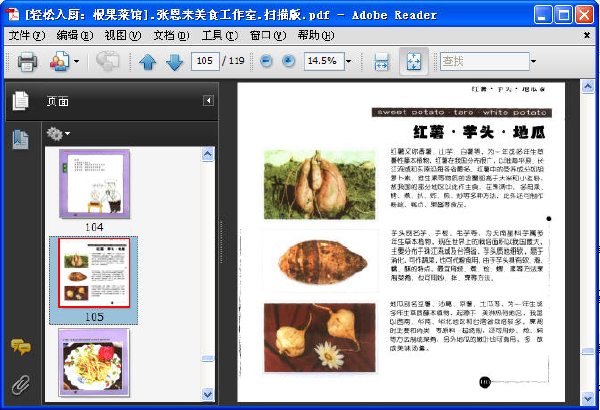Go to next page with down arrow
Viewport: 600px width, 410px height.
coord(174,62)
